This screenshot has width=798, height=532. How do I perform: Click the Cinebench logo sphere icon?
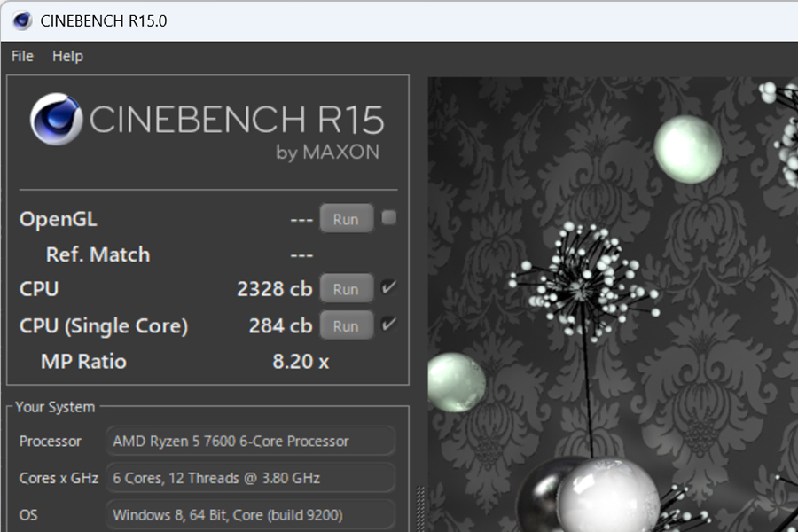point(56,119)
